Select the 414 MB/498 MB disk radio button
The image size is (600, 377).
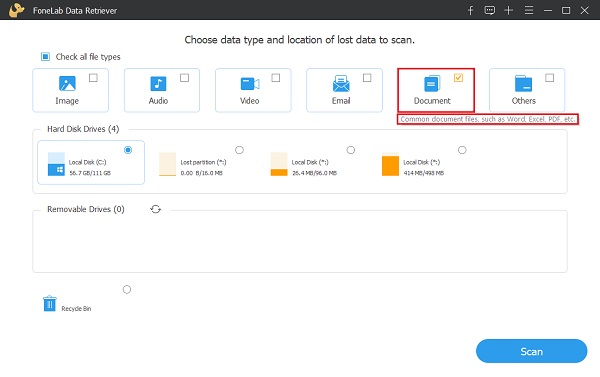point(462,150)
